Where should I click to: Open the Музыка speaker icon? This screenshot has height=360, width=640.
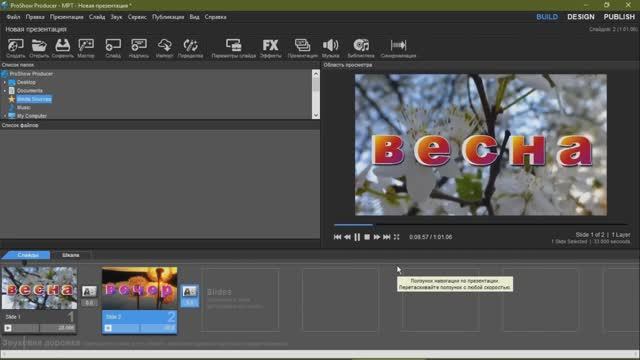coord(331,48)
